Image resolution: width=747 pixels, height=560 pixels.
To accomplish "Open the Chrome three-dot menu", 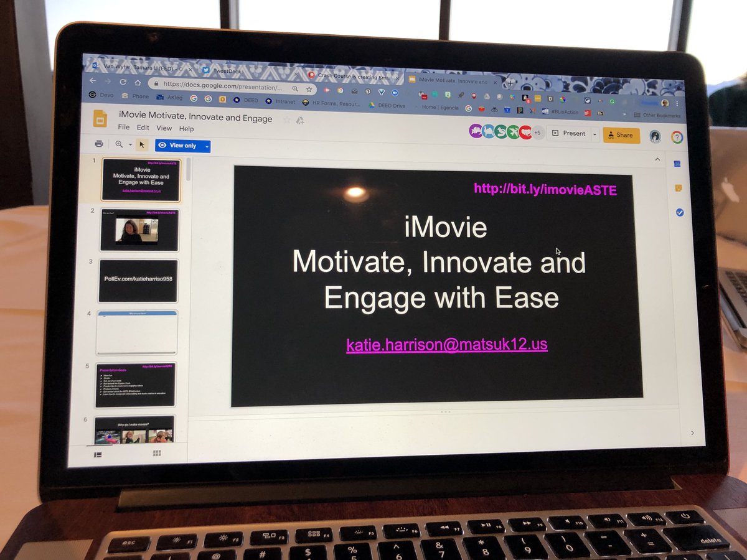I will coord(677,103).
